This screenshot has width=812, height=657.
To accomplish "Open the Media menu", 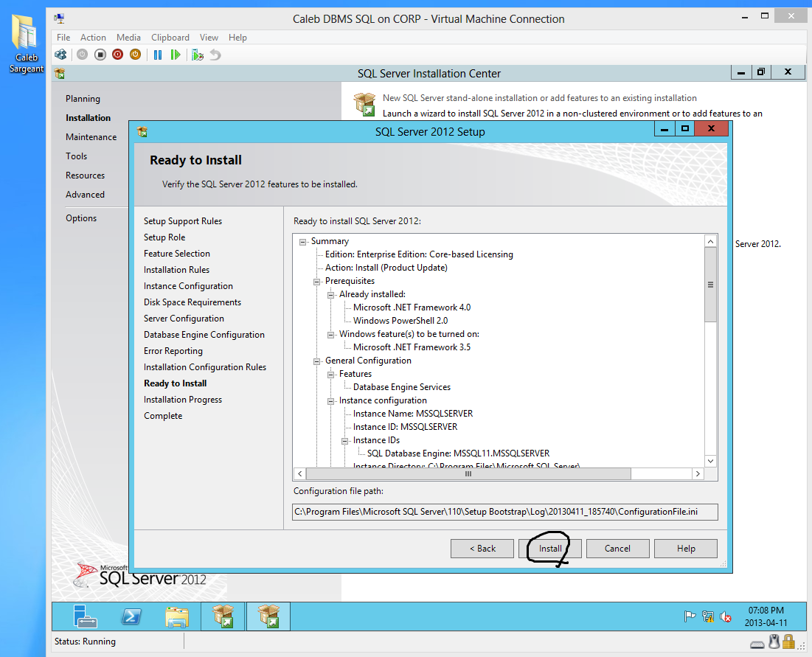I will (x=128, y=38).
